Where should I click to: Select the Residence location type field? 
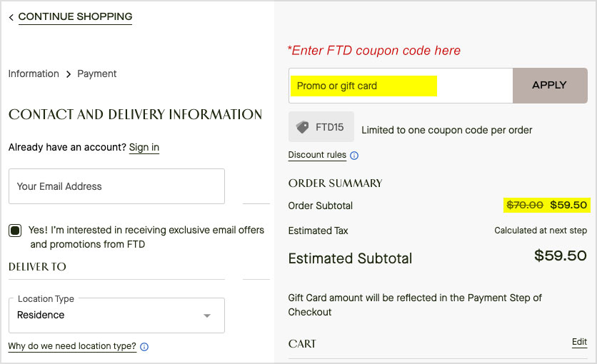tap(116, 315)
